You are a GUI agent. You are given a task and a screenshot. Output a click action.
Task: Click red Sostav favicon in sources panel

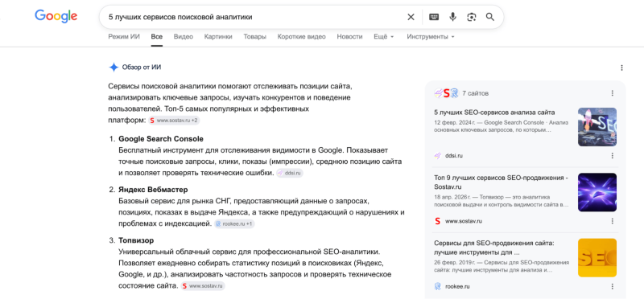coord(437,221)
